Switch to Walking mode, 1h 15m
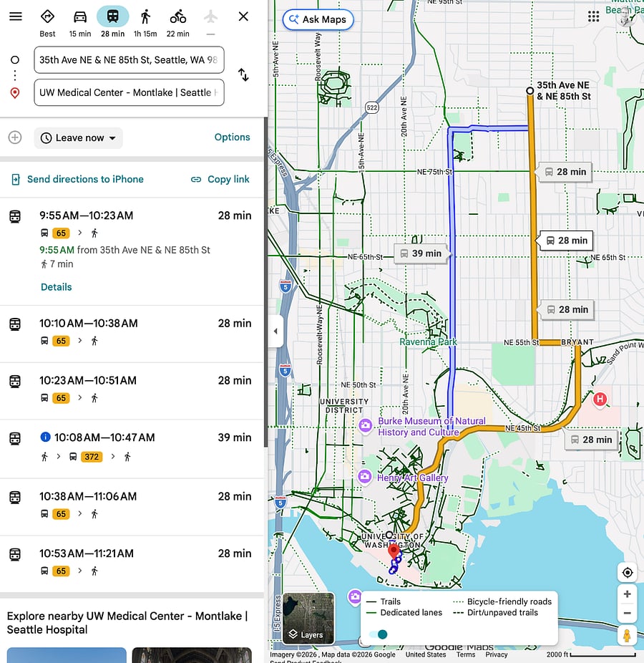Viewport: 644px width, 663px height. tap(145, 23)
